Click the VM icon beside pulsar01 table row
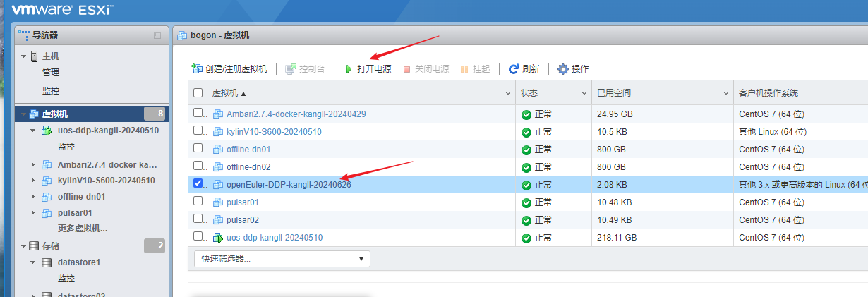This screenshot has height=297, width=868. pyautogui.click(x=218, y=202)
